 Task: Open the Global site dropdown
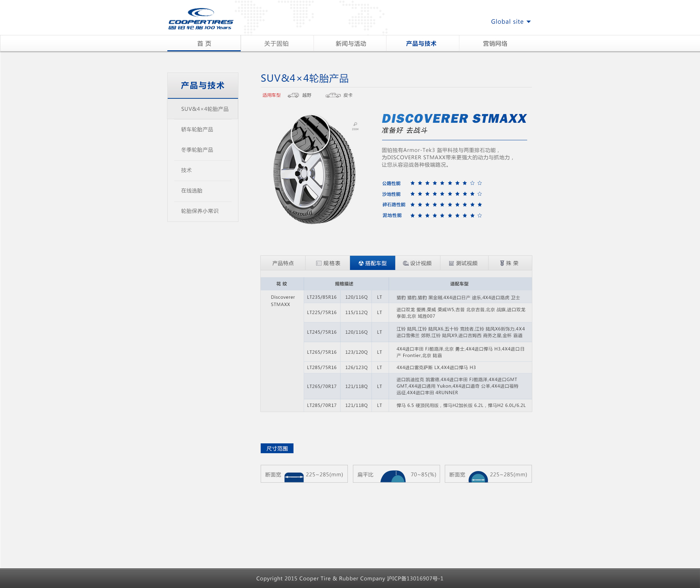(510, 21)
